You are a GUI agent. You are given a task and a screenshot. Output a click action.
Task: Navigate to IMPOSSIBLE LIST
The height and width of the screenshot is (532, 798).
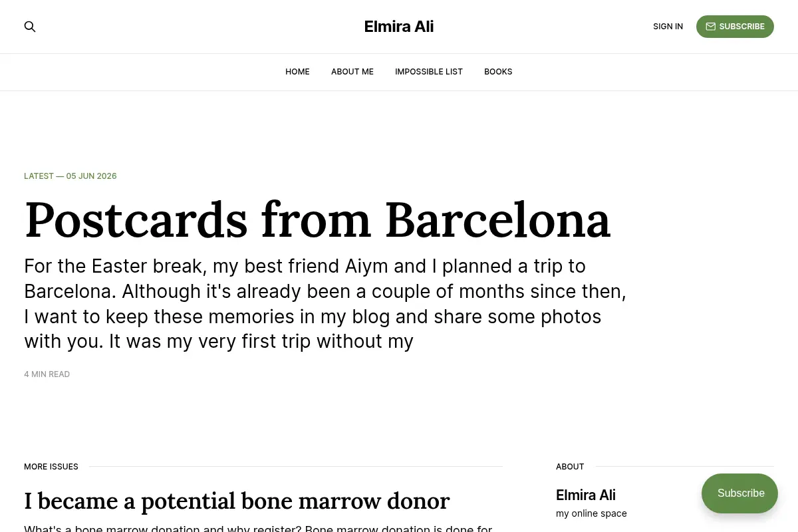tap(429, 72)
